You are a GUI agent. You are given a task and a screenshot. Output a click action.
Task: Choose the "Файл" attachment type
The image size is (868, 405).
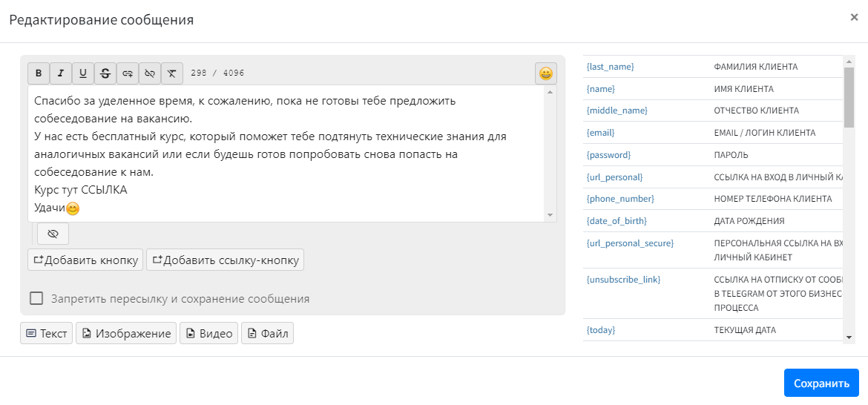coord(267,334)
